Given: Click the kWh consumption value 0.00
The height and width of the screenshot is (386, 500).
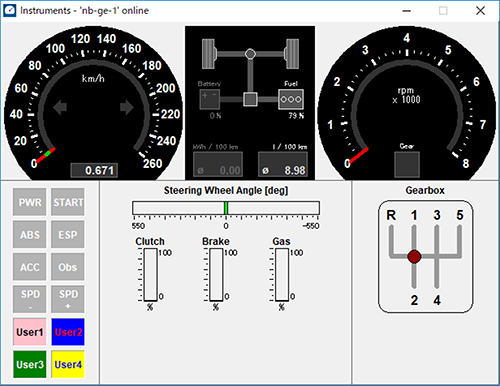Looking at the screenshot, I should click(218, 164).
